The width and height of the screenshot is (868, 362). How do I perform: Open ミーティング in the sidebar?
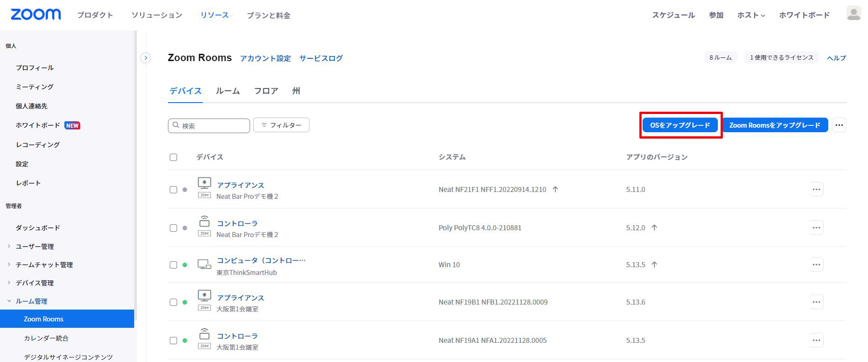[35, 87]
